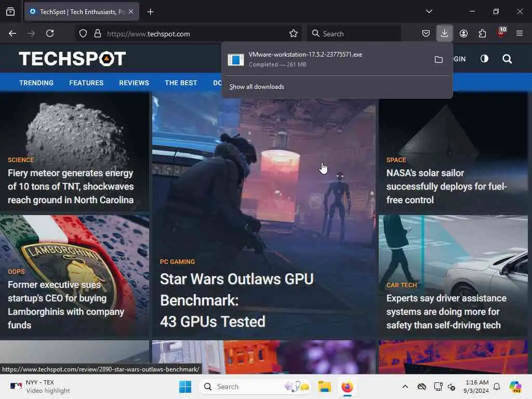Go to TechSpot logo homepage
The image size is (532, 399).
pyautogui.click(x=72, y=59)
